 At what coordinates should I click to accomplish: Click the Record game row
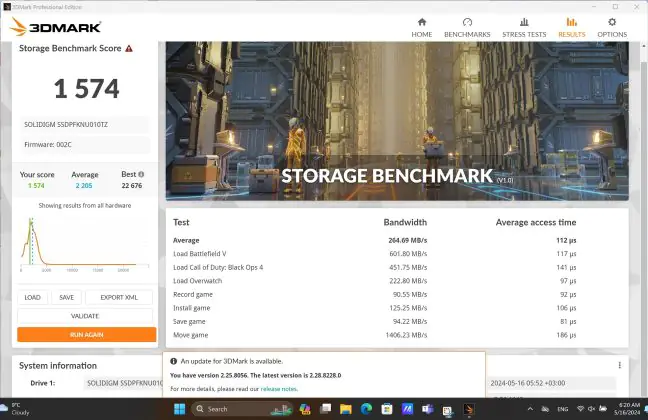tap(374, 294)
